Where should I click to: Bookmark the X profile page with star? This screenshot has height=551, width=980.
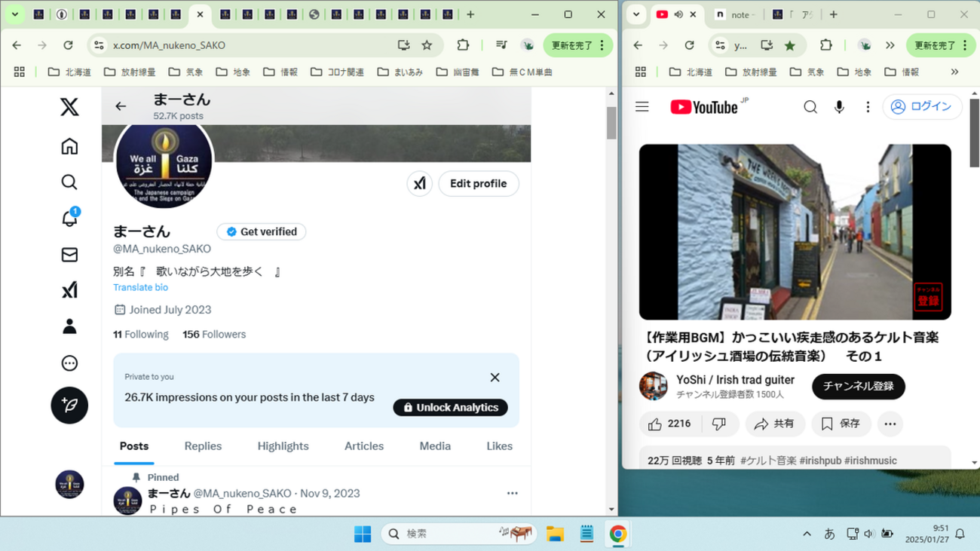[x=427, y=45]
